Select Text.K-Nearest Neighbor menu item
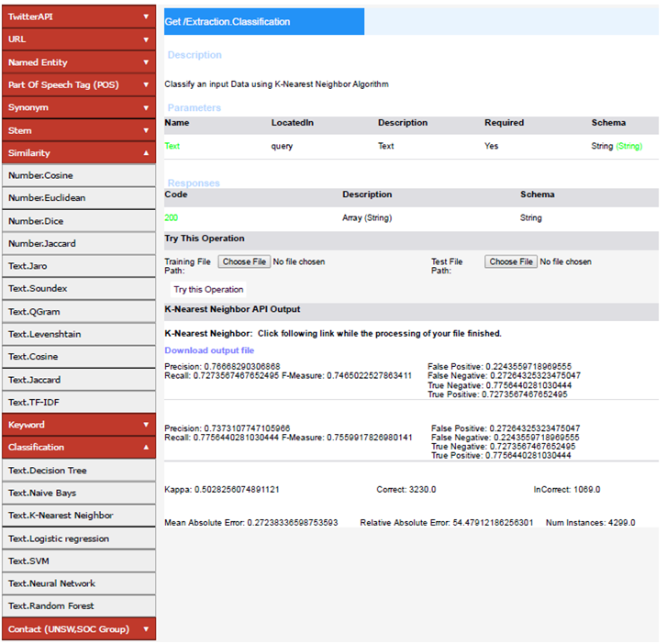Viewport: 667px width, 644px height. (61, 516)
